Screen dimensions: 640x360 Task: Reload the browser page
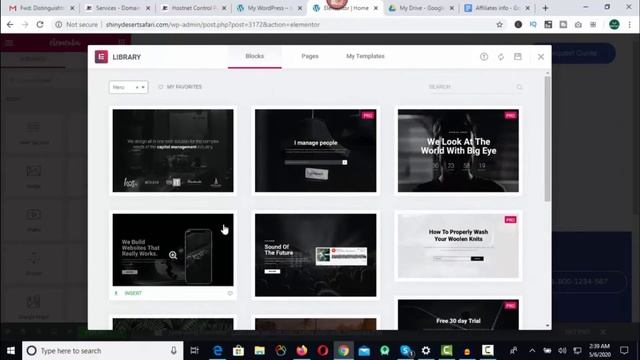coord(40,24)
